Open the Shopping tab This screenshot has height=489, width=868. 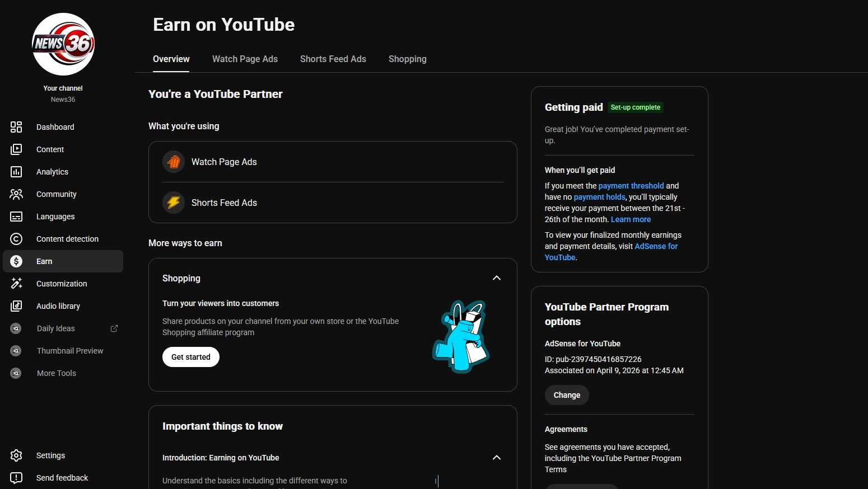[x=408, y=59]
